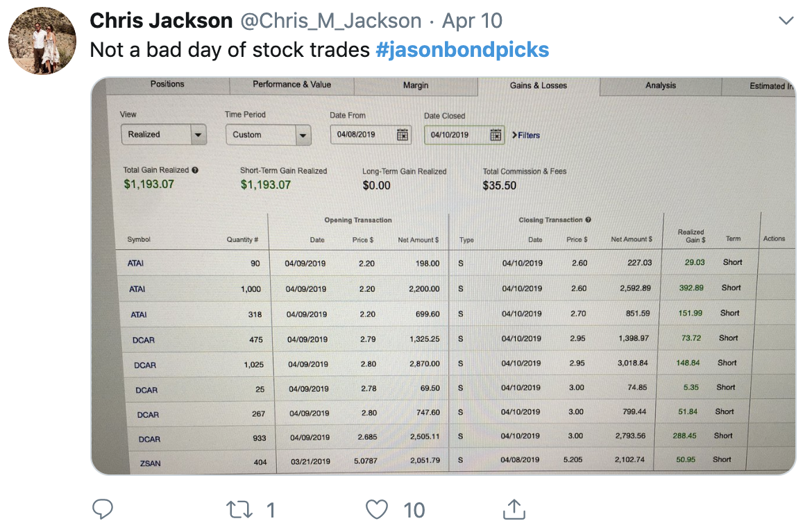The image size is (812, 530).
Task: Click the Closing Transaction help icon
Action: [588, 220]
